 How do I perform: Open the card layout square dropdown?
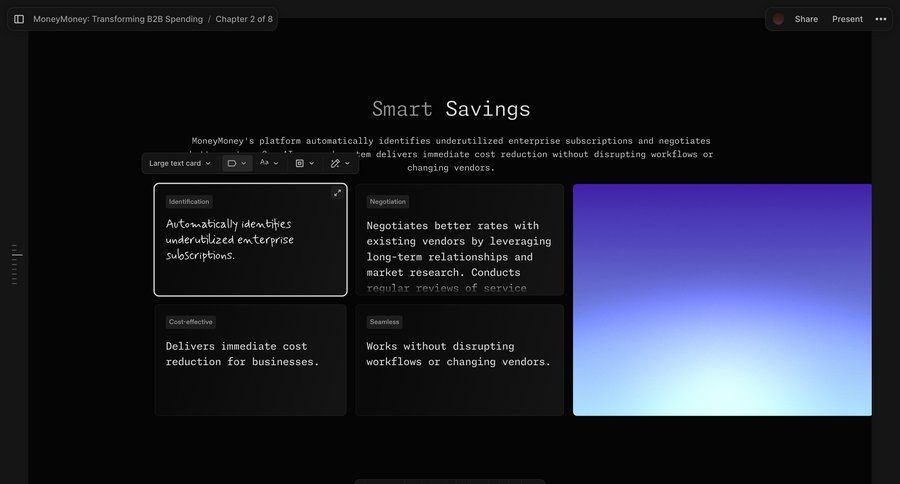pyautogui.click(x=305, y=164)
